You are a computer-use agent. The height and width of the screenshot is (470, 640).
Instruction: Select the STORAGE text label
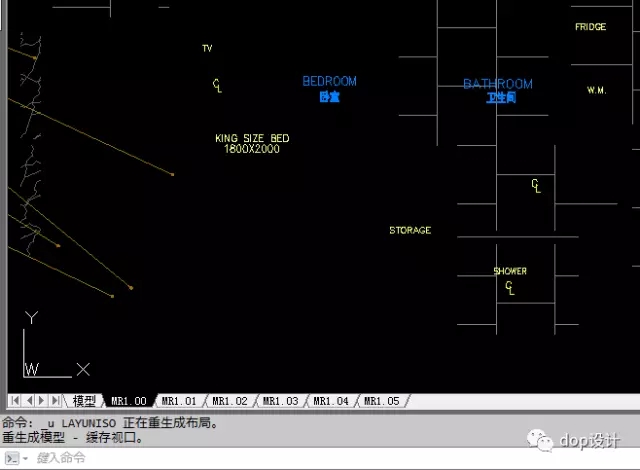click(x=410, y=231)
